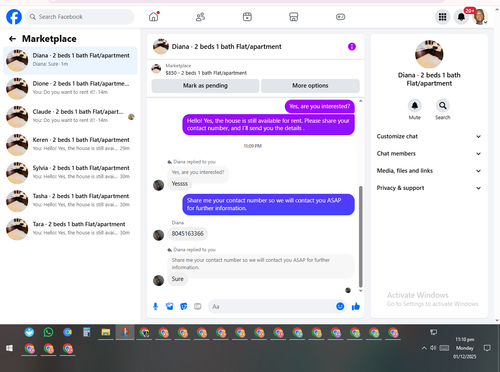
Task: Open the Reels video icon
Action: pyautogui.click(x=247, y=17)
